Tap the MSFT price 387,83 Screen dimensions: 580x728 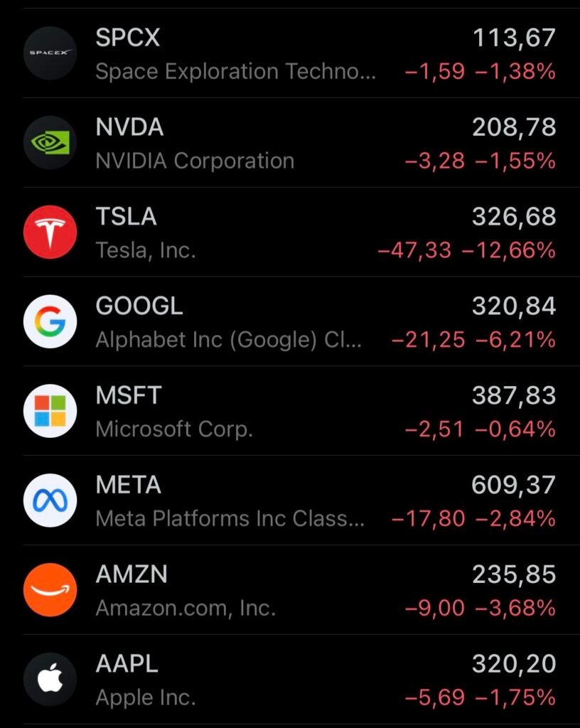pyautogui.click(x=514, y=395)
